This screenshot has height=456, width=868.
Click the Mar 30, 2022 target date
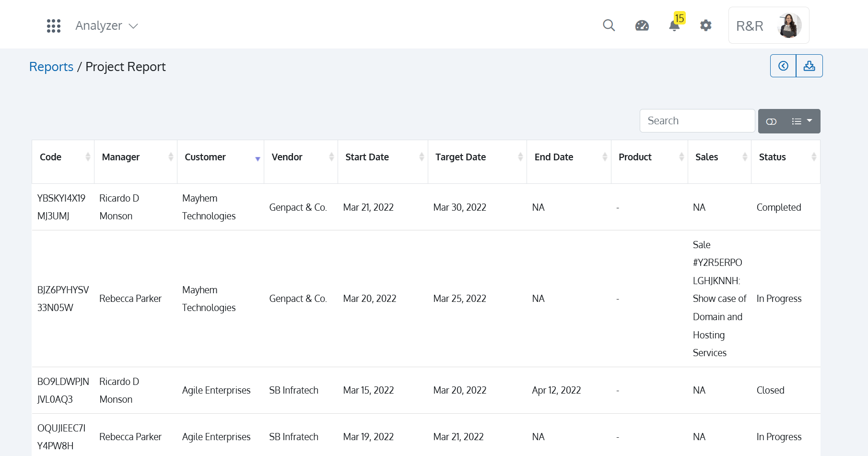pos(459,207)
